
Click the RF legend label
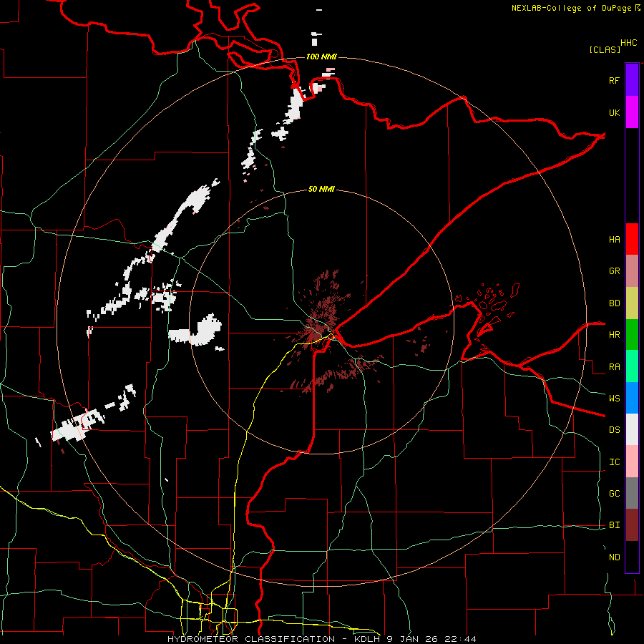[x=614, y=80]
